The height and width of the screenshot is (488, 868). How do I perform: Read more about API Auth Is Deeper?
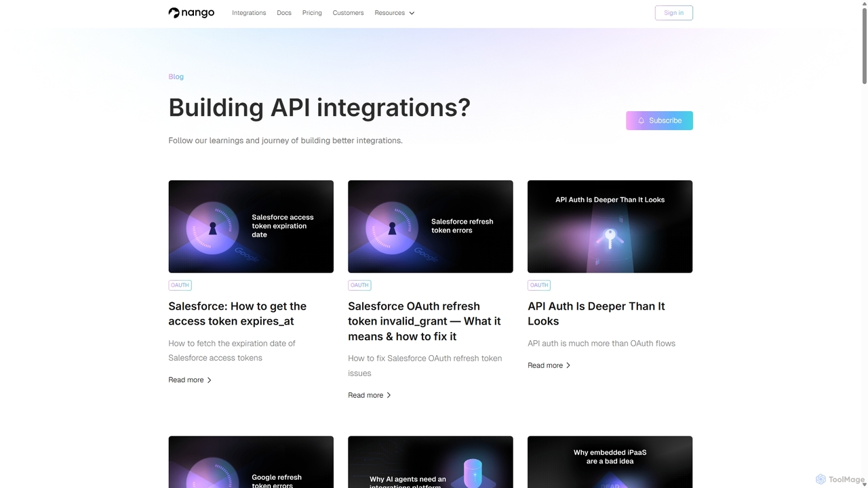[549, 365]
